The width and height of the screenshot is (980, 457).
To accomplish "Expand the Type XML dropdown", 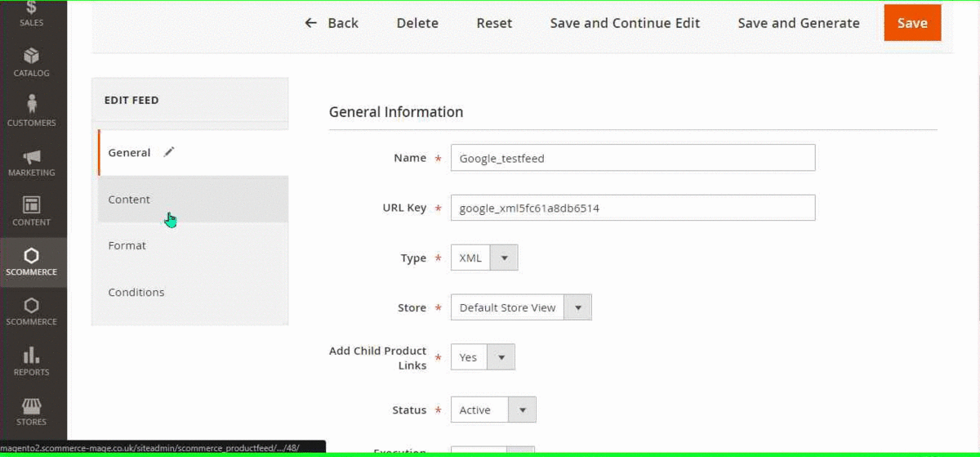I will tap(504, 258).
